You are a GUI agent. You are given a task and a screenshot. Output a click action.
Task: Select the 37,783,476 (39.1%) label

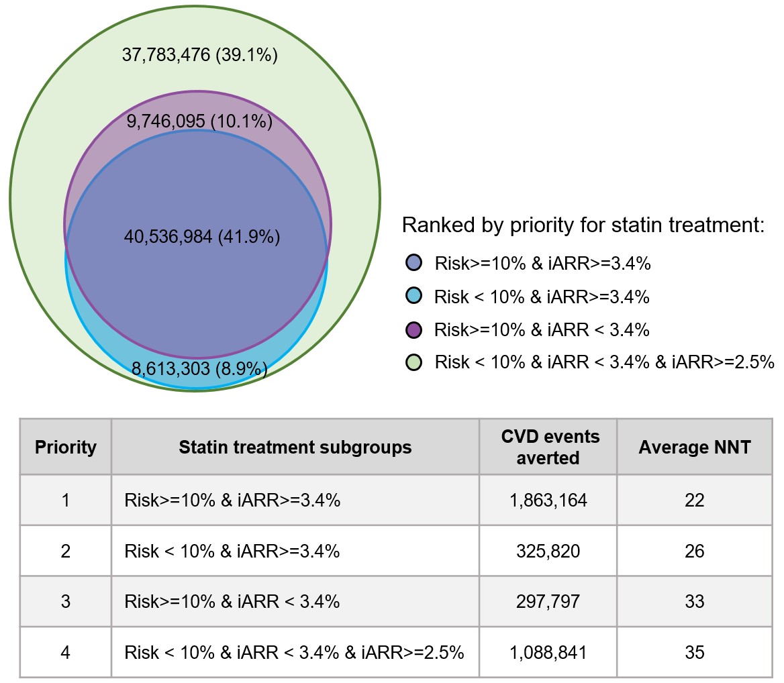point(200,55)
